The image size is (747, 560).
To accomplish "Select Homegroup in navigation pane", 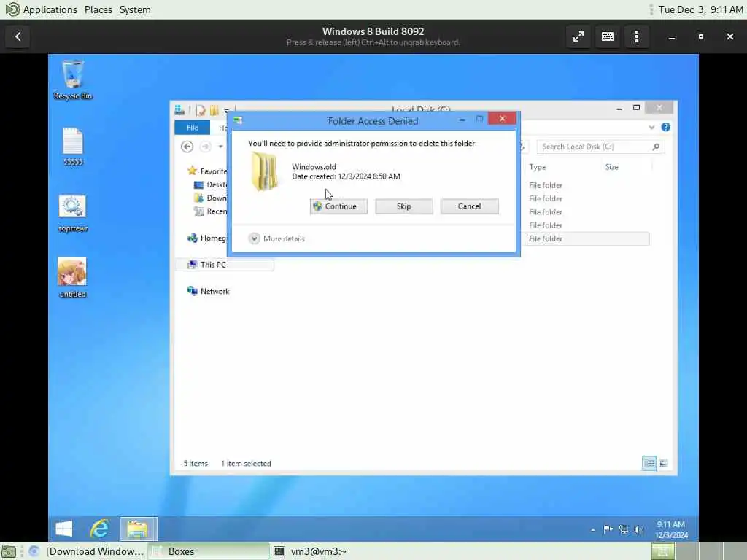I will (206, 238).
